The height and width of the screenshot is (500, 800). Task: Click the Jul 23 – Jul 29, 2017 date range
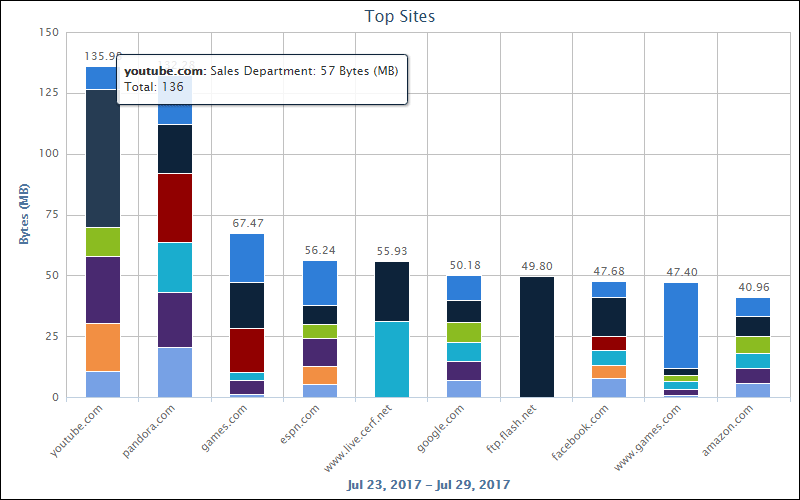point(428,485)
